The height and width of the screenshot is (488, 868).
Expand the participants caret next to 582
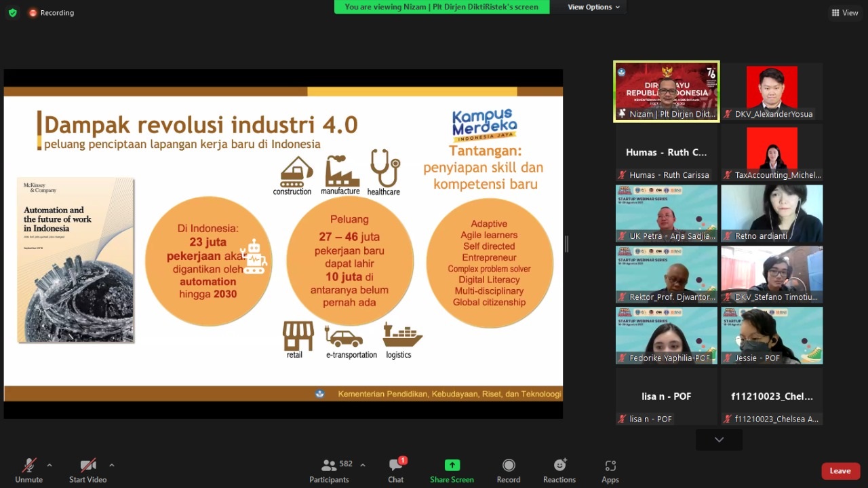click(363, 465)
